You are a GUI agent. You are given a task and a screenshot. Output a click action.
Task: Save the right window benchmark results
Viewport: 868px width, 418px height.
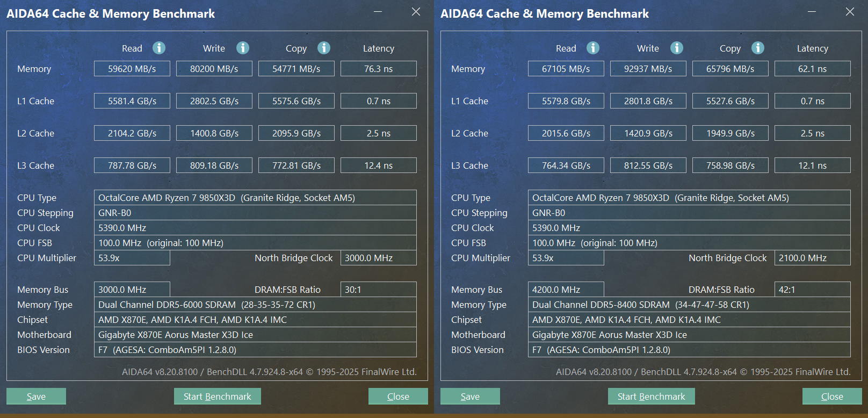pos(470,397)
